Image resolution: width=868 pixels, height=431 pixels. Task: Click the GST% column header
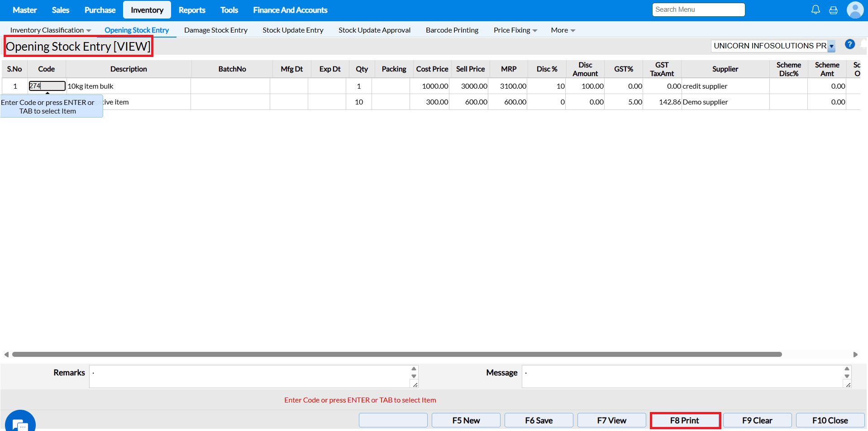[624, 69]
